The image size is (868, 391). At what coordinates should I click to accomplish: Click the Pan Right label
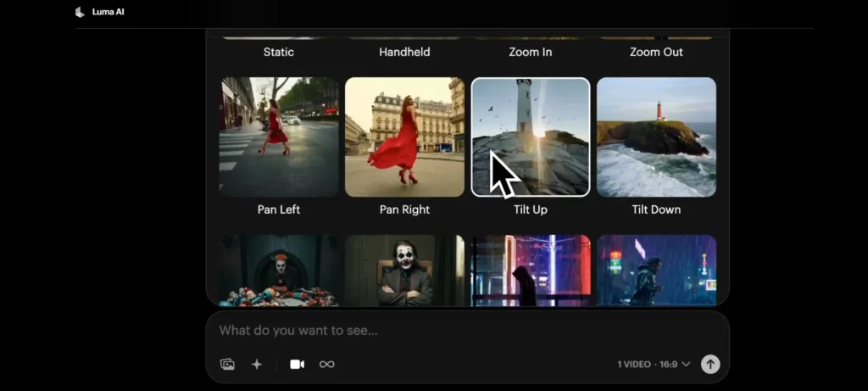404,209
